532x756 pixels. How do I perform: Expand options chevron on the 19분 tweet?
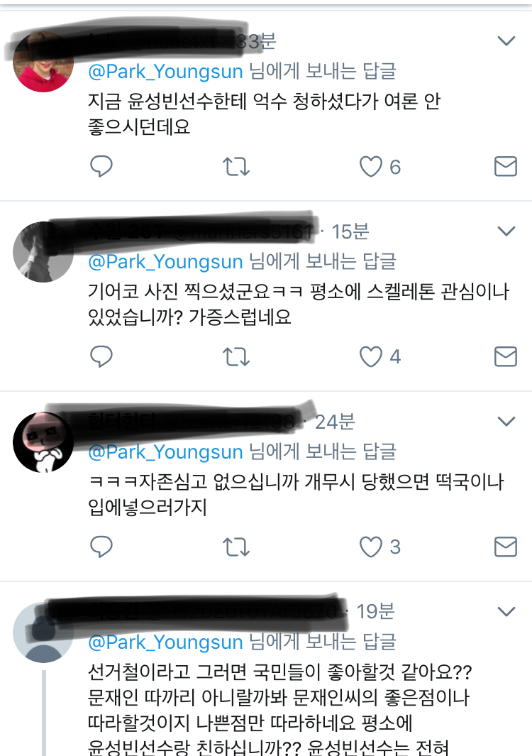pyautogui.click(x=506, y=611)
